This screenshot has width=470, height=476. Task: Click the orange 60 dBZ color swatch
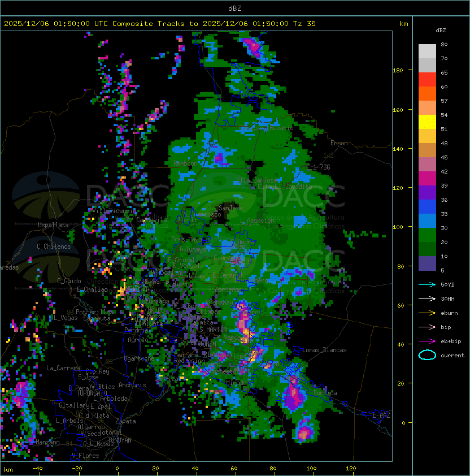pyautogui.click(x=427, y=93)
